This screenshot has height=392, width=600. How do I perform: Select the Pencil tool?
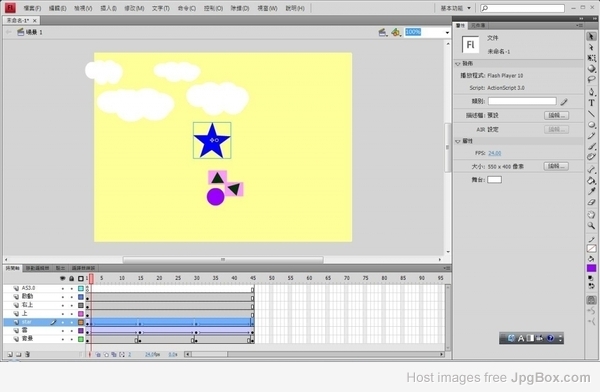(x=591, y=136)
